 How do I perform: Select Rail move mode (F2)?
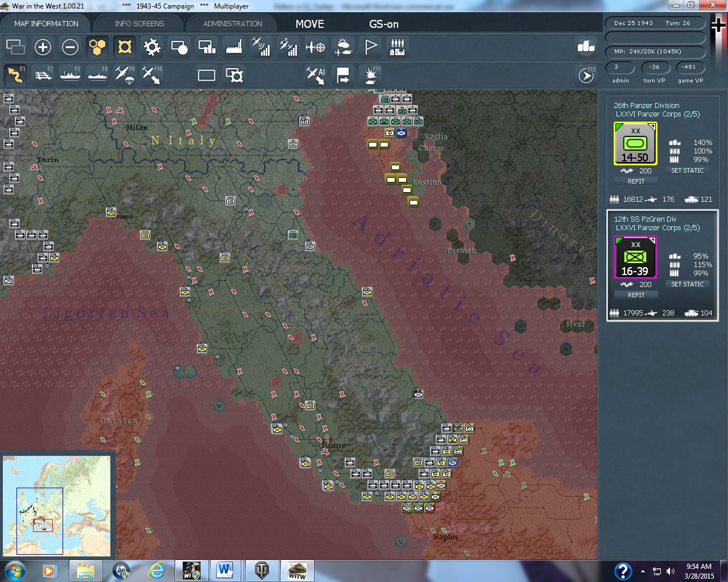click(43, 75)
